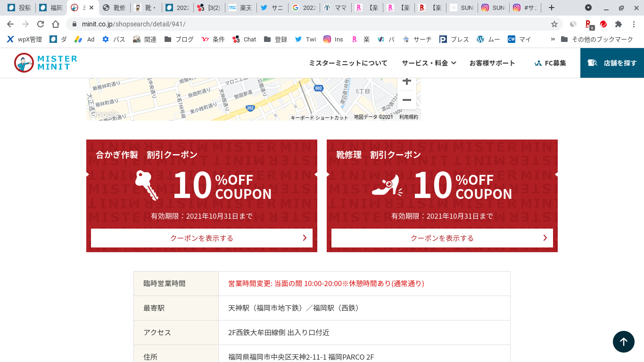This screenshot has width=644, height=362.
Task: Open 利用規約 link on map
Action: tap(408, 117)
